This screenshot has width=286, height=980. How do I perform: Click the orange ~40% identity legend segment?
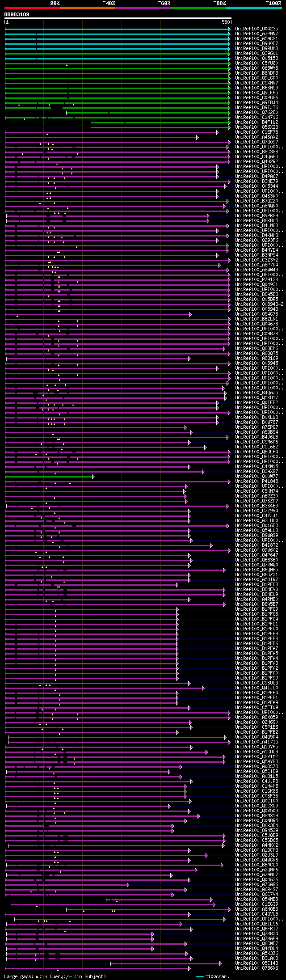[x=88, y=8]
